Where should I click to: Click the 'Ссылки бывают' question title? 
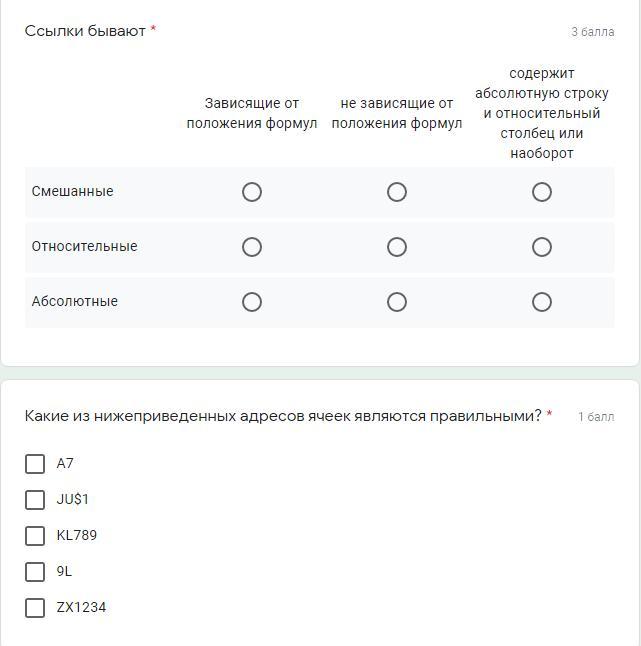tap(85, 31)
